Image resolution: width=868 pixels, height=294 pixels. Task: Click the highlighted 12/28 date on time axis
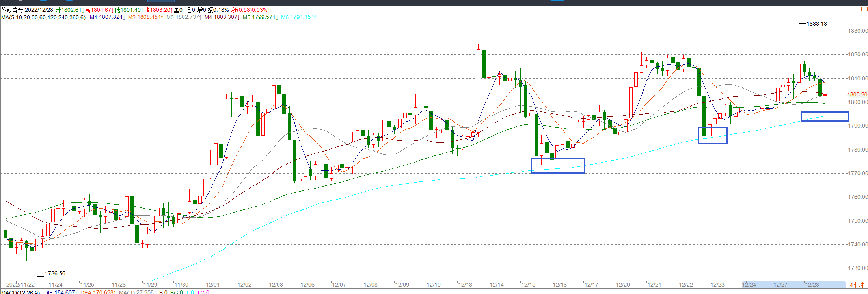click(812, 285)
